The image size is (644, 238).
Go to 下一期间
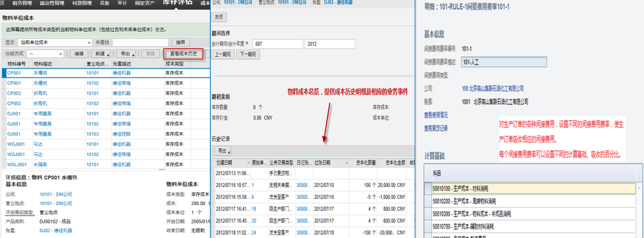pos(248,55)
